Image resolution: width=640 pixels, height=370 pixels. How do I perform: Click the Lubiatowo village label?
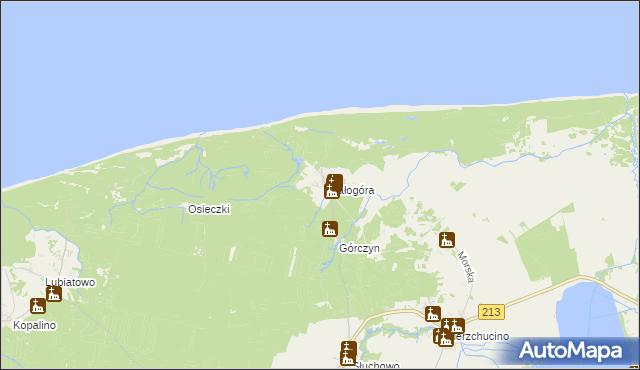(70, 282)
